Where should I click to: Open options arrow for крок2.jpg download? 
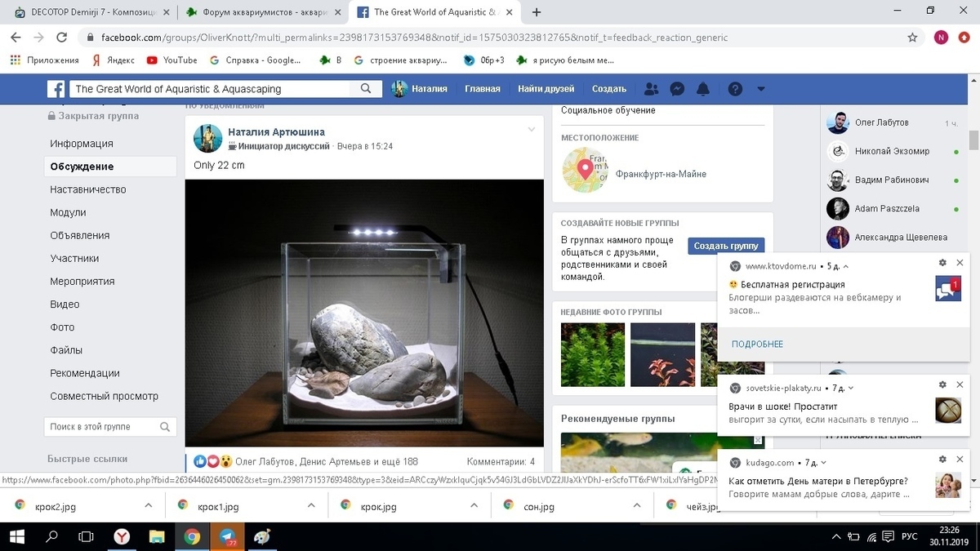148,506
